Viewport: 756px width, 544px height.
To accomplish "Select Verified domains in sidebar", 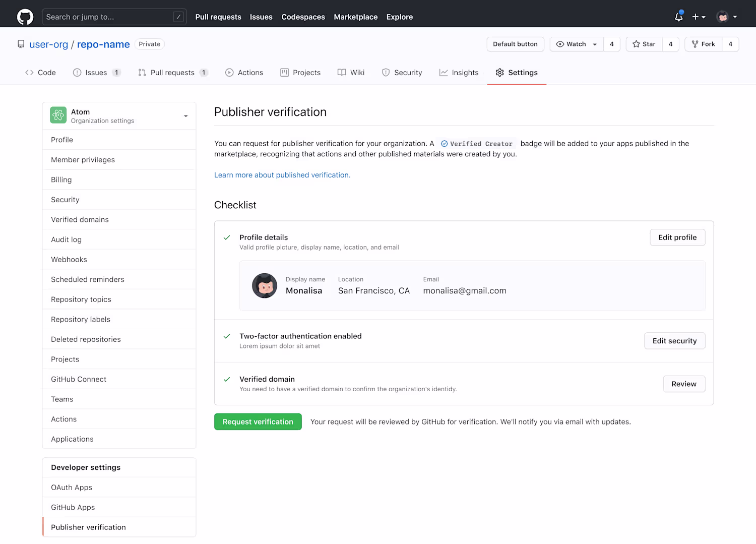I will tap(80, 220).
